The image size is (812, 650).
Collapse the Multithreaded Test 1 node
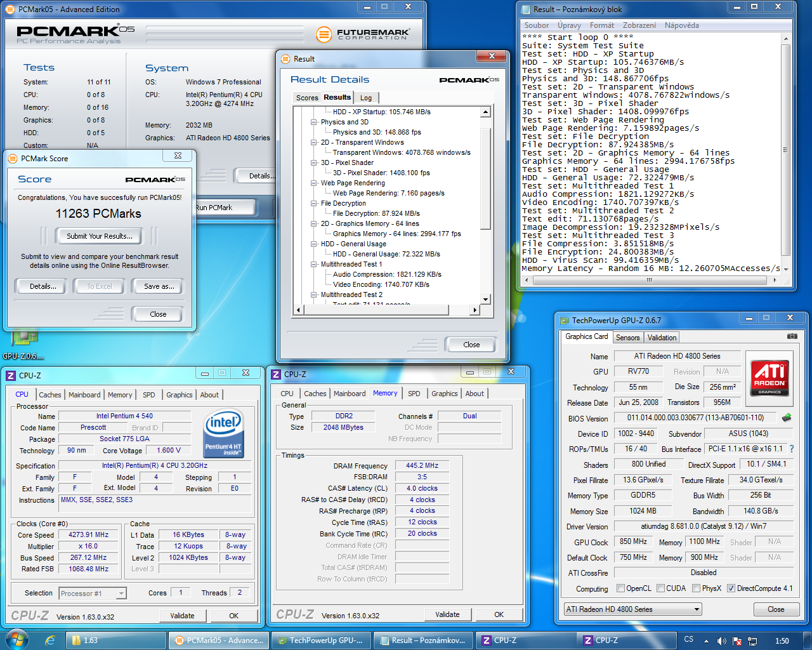click(x=314, y=264)
